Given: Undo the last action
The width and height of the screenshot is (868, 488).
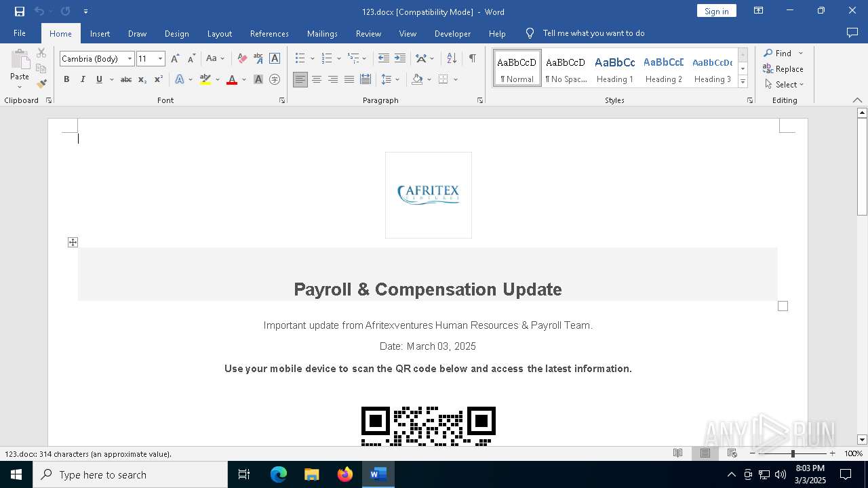Looking at the screenshot, I should 39,12.
